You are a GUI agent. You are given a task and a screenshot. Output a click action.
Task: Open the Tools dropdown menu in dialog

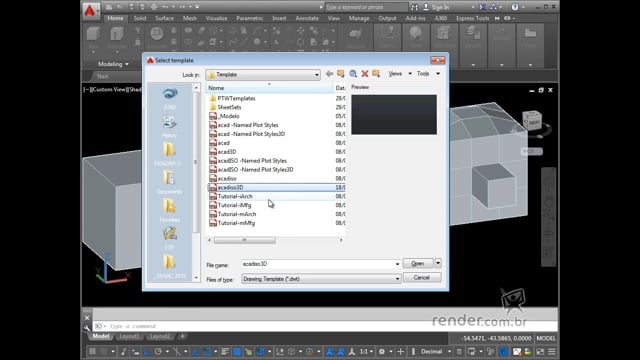click(x=428, y=74)
